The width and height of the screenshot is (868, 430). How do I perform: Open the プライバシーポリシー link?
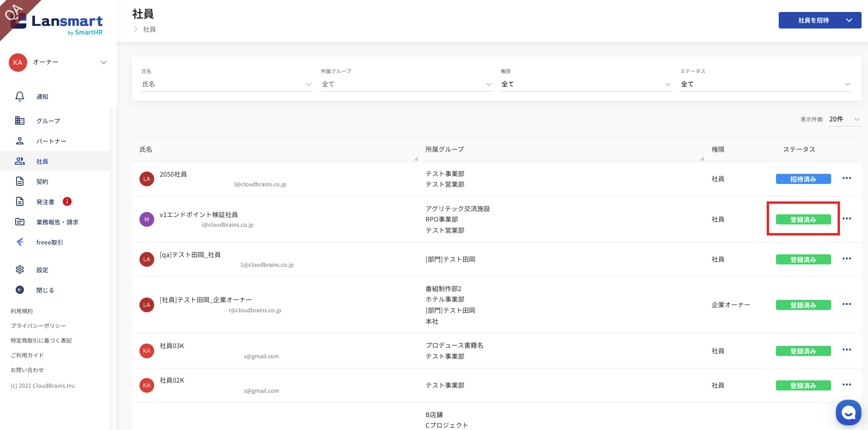[x=38, y=326]
